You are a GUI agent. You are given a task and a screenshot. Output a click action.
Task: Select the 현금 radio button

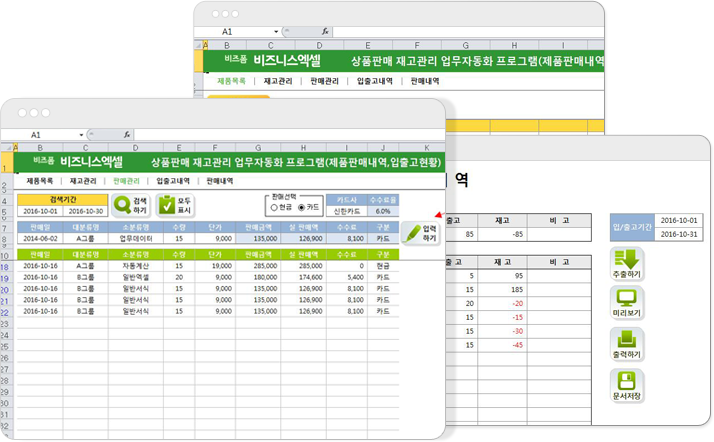point(273,207)
